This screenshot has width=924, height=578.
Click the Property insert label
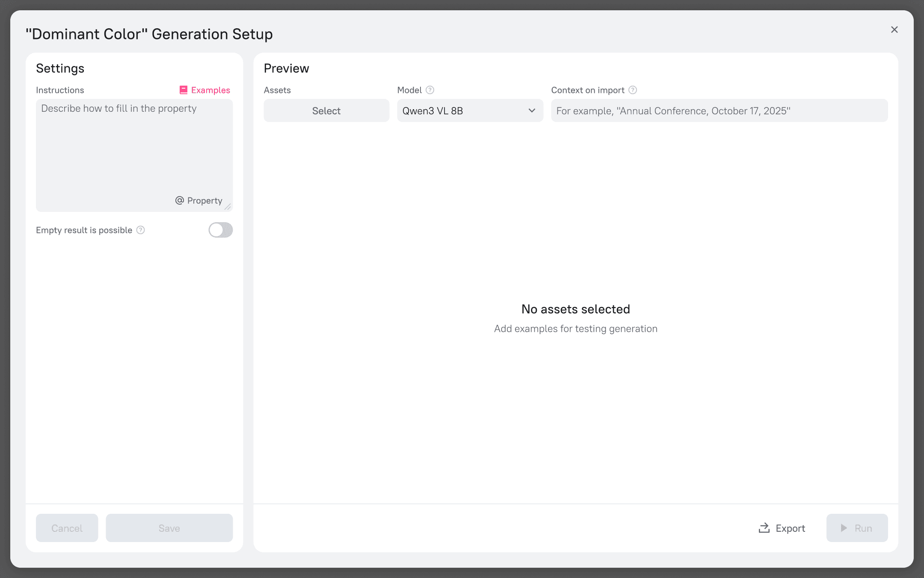point(204,200)
